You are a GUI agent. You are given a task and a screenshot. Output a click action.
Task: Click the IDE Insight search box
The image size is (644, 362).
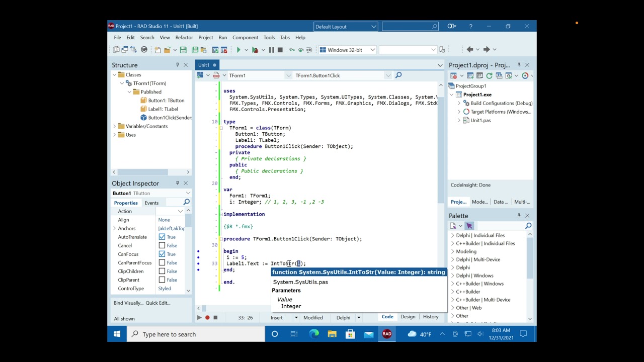(410, 27)
